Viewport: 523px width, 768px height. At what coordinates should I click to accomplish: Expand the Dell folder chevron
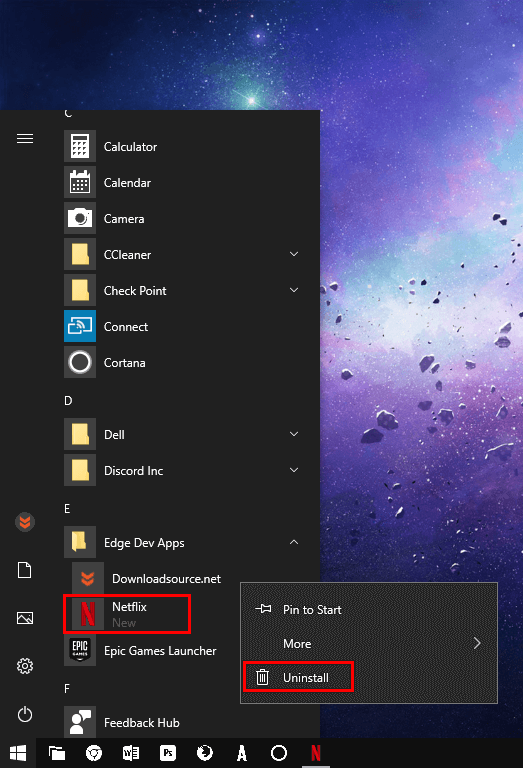[294, 434]
